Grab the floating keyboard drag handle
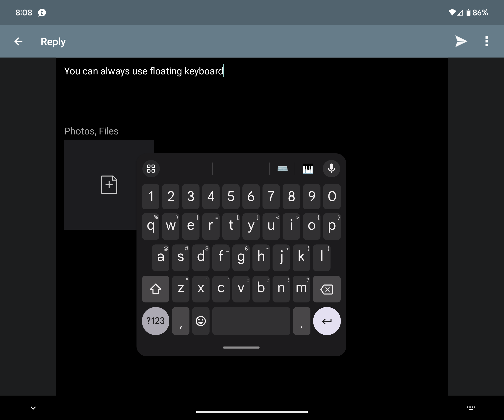504x420 pixels. coord(241,347)
